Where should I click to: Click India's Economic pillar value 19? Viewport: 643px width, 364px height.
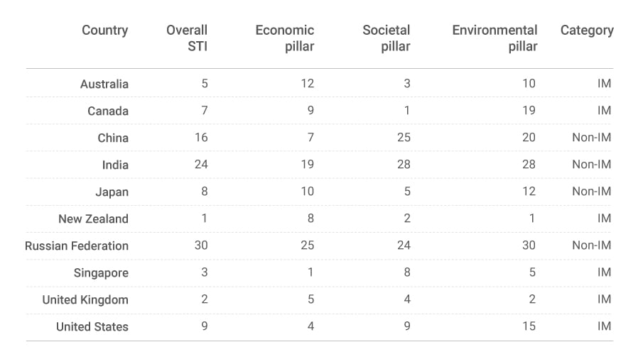pyautogui.click(x=307, y=165)
